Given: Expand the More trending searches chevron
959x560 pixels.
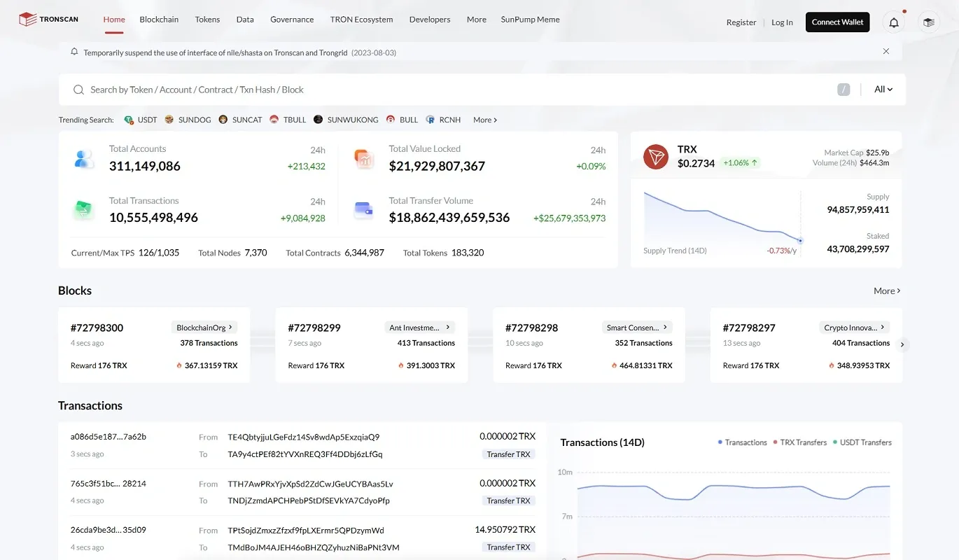Looking at the screenshot, I should 485,120.
